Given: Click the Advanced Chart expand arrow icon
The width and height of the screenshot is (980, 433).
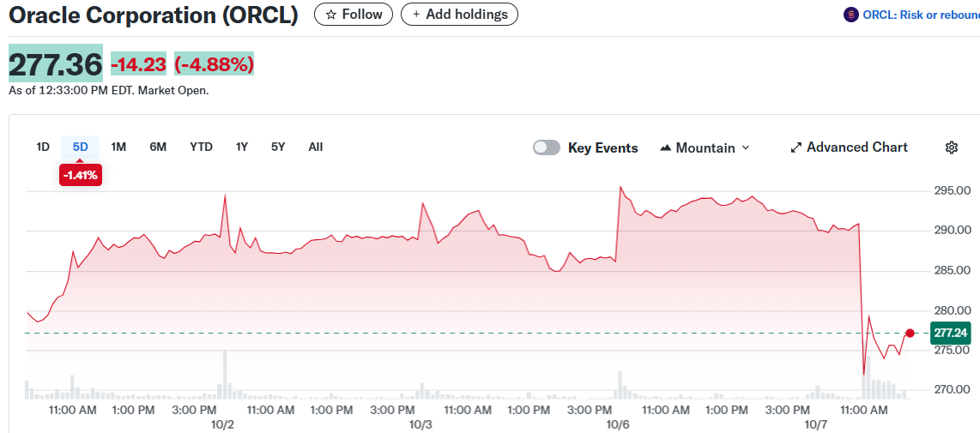Looking at the screenshot, I should point(795,147).
